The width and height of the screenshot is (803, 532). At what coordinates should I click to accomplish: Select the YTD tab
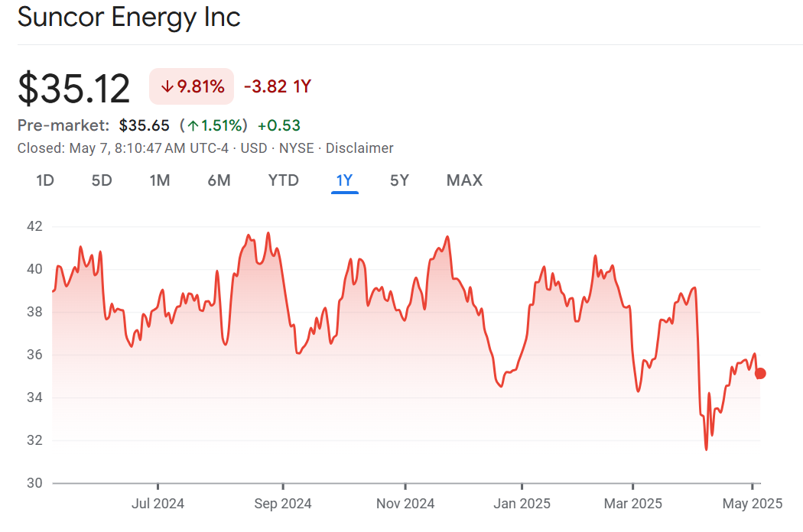pos(283,180)
